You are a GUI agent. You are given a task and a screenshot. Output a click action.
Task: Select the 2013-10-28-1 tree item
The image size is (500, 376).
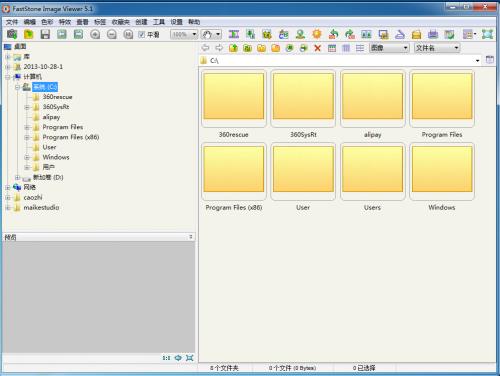[x=43, y=67]
